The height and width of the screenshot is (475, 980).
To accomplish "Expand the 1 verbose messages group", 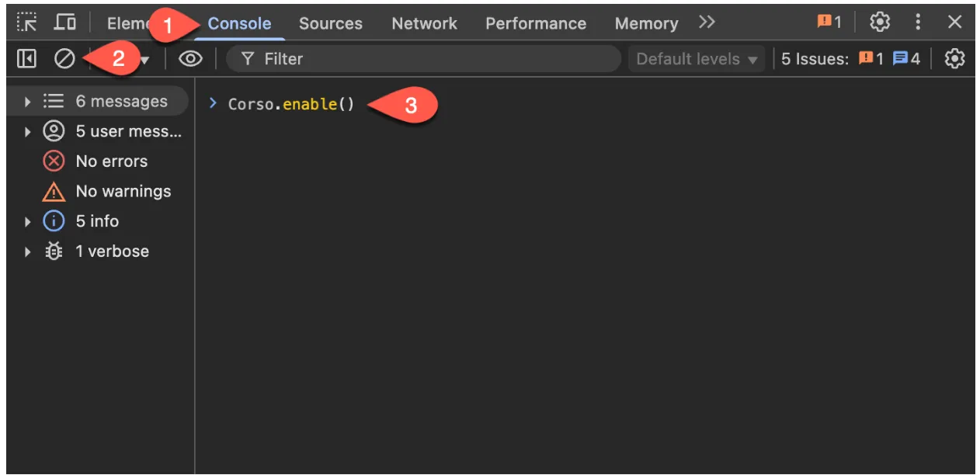I will 28,251.
